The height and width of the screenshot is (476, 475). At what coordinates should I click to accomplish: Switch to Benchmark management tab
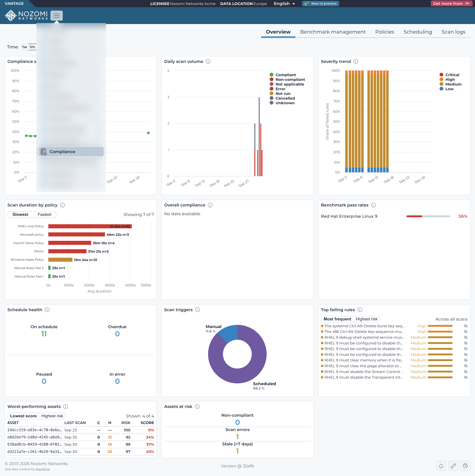coord(333,32)
